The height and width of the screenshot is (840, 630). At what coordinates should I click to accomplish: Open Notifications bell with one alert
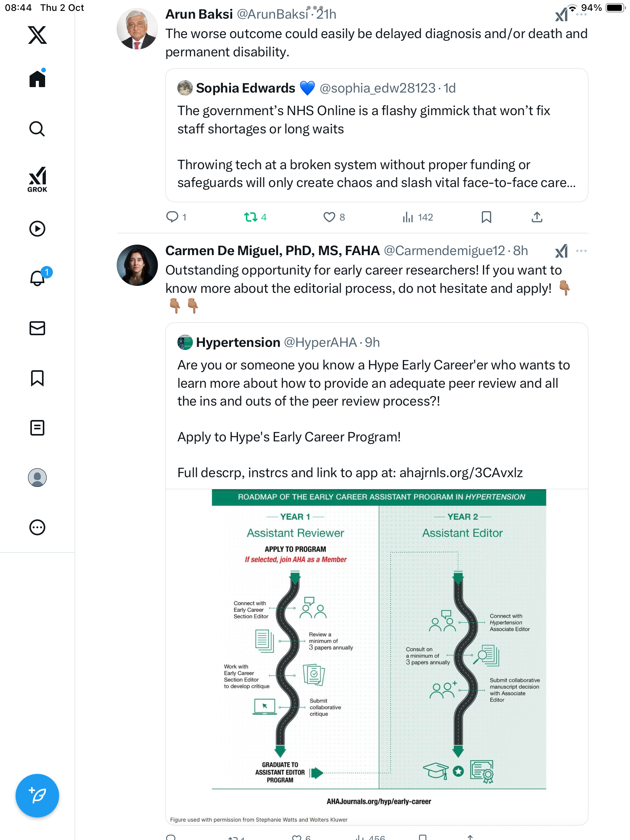coord(38,278)
